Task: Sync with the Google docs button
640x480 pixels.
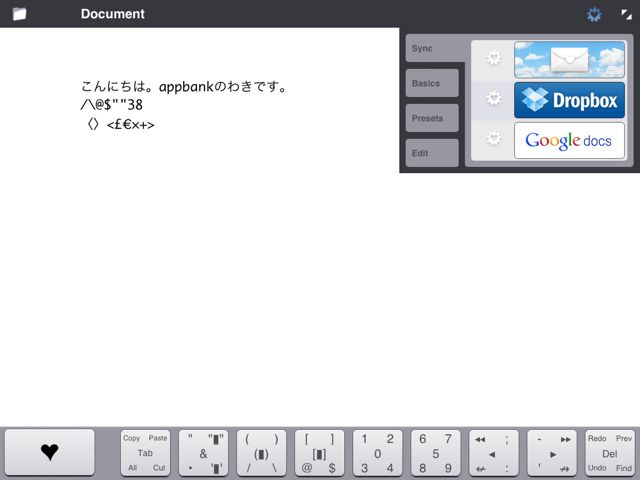Action: point(569,141)
